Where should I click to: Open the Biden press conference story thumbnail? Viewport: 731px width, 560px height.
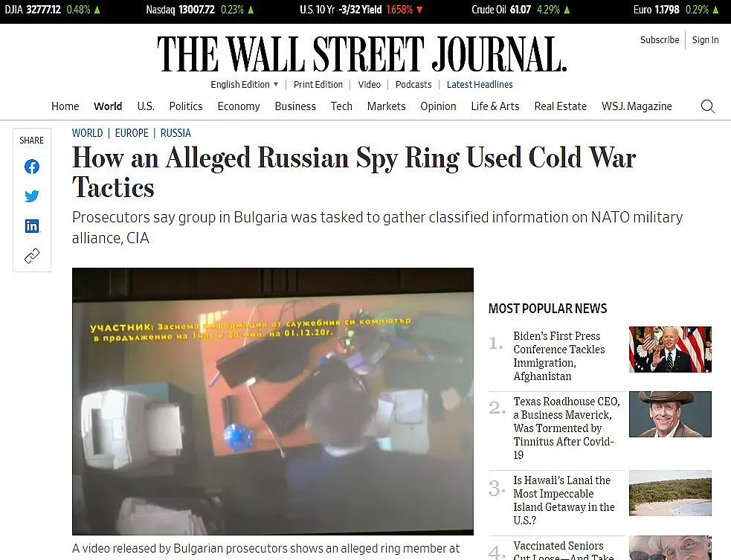pyautogui.click(x=670, y=350)
